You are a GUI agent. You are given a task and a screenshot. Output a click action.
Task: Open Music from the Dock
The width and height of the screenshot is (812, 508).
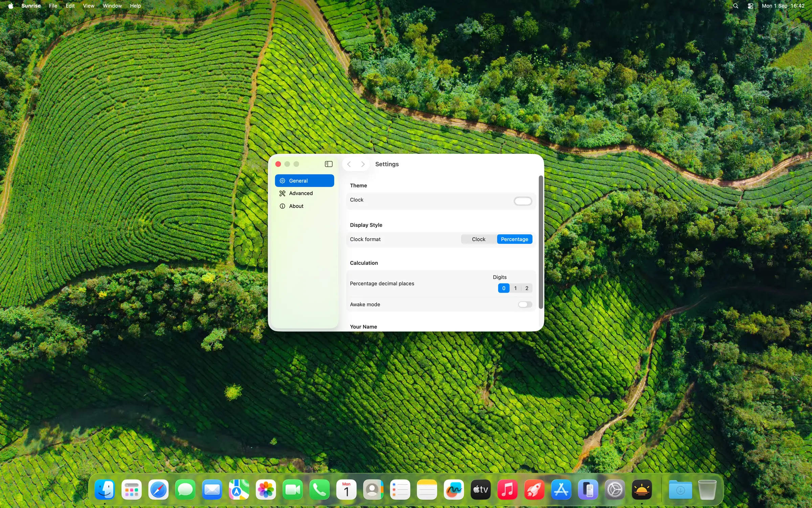tap(507, 489)
